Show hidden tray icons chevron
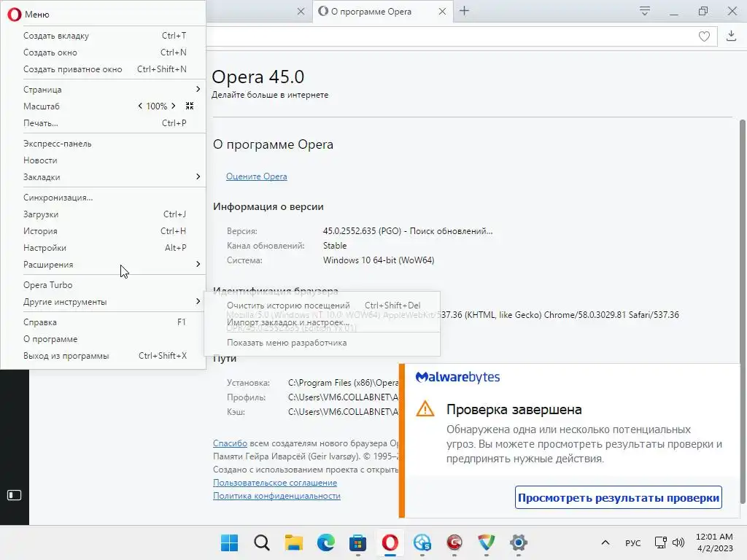 click(605, 542)
